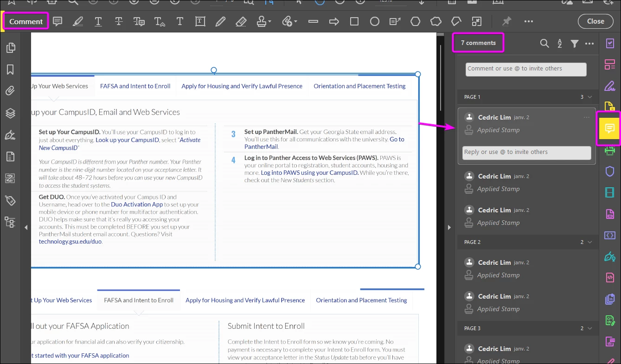Viewport: 621px width, 364px height.
Task: Filter comments with funnel icon
Action: (x=575, y=44)
